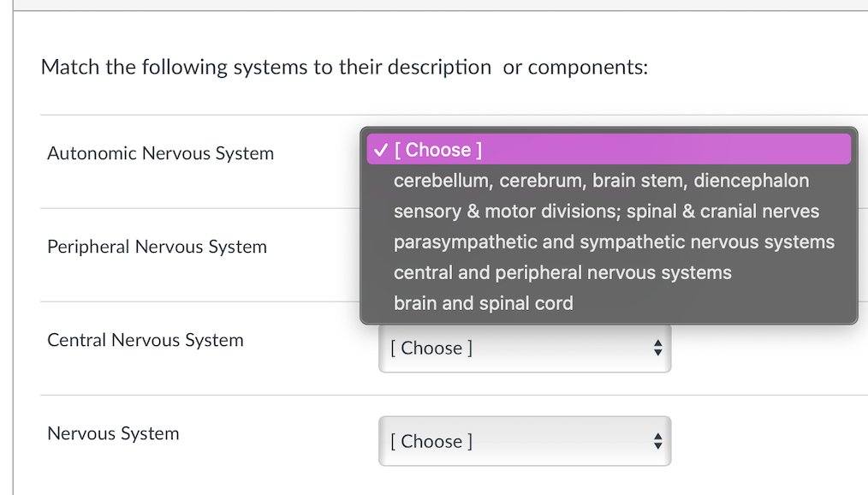Click the question heading about matching systems

345,67
